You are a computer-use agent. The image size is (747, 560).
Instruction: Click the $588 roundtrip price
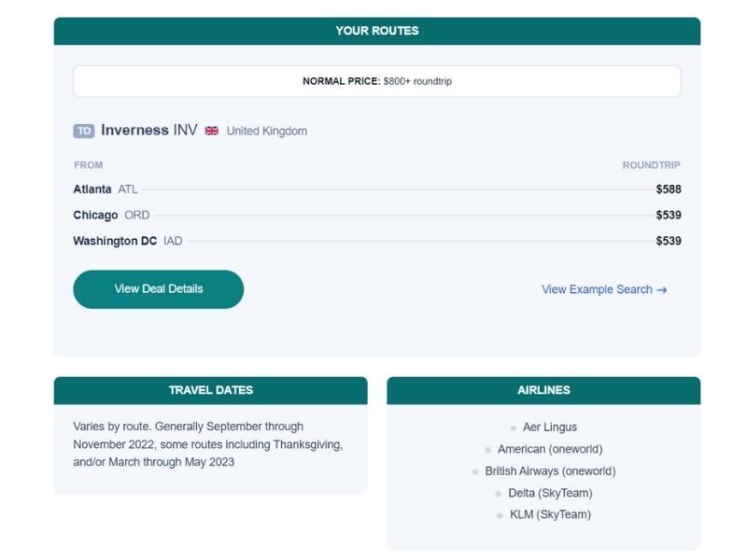[x=669, y=189]
